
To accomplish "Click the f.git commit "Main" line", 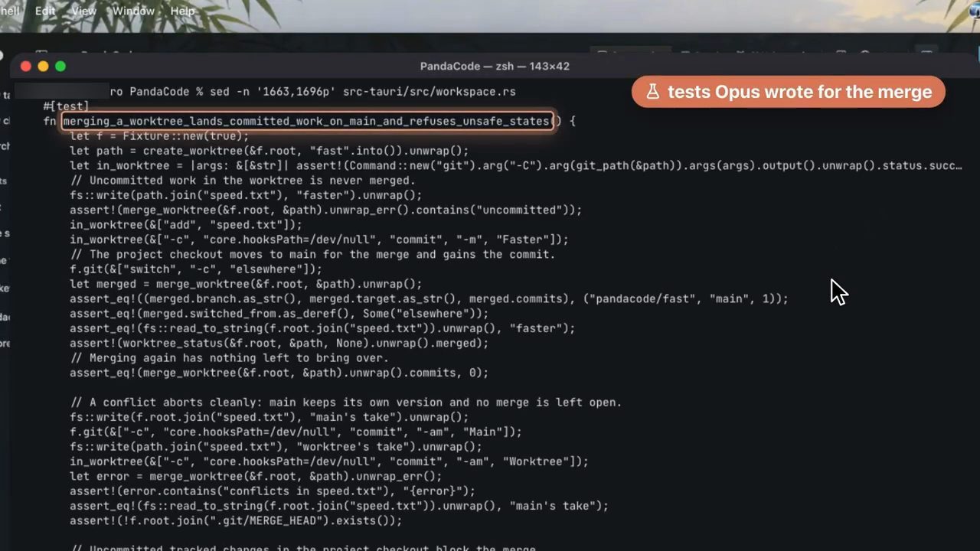I will click(x=296, y=432).
